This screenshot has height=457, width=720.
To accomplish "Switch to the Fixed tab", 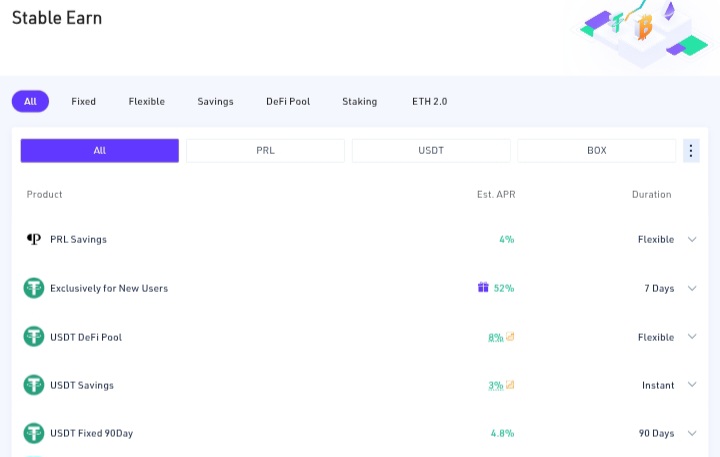I will [84, 102].
